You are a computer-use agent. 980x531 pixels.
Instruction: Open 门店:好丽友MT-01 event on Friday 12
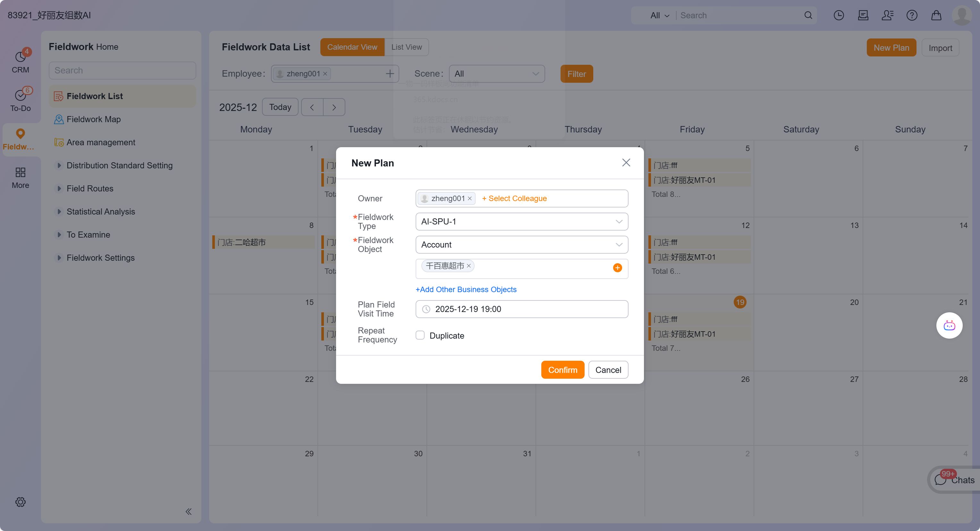pyautogui.click(x=699, y=257)
